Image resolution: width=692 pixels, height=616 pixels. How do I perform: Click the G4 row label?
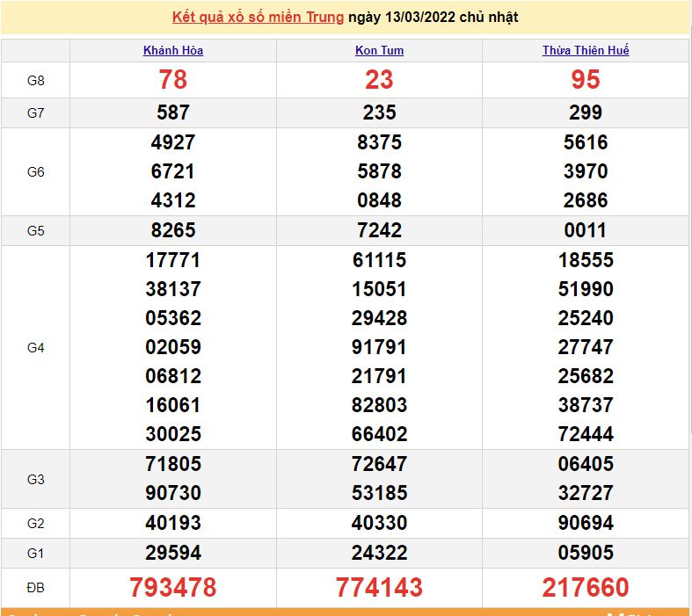coord(35,347)
